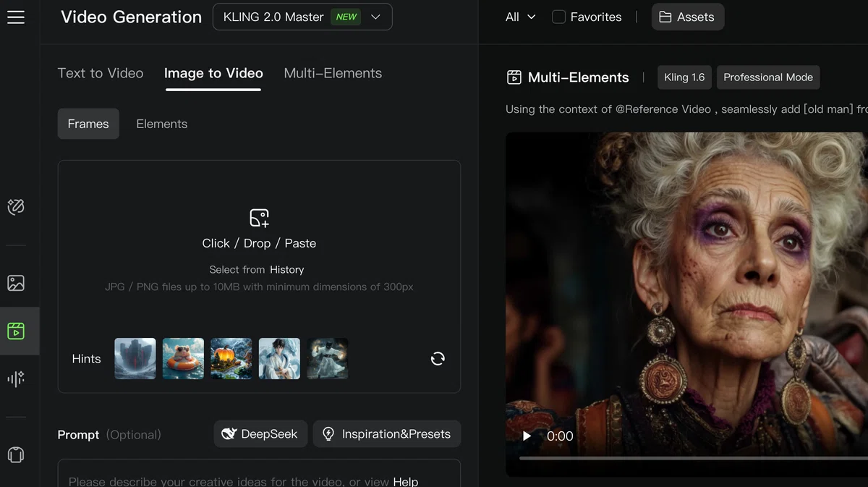This screenshot has height=487, width=868.
Task: Play the old woman video
Action: 527,436
